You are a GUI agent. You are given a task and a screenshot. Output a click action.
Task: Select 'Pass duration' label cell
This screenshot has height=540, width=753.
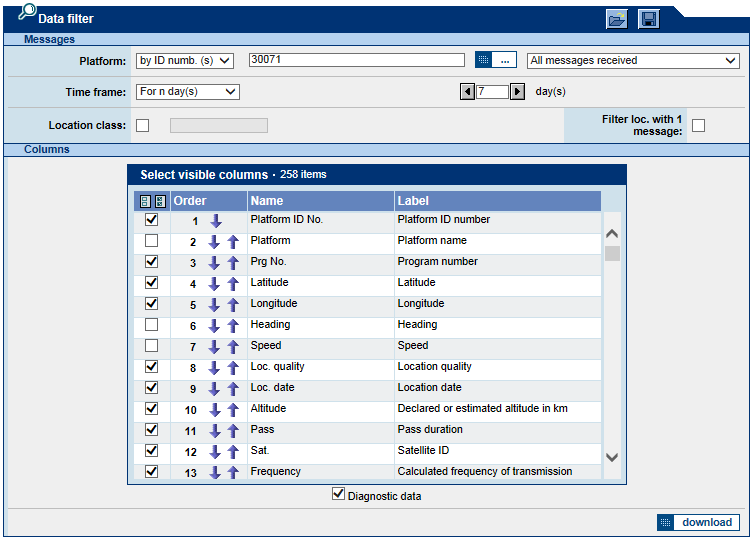tap(498, 431)
